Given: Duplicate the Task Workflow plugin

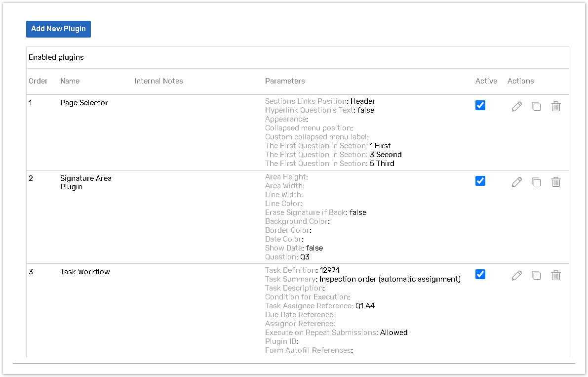Looking at the screenshot, I should pos(536,275).
